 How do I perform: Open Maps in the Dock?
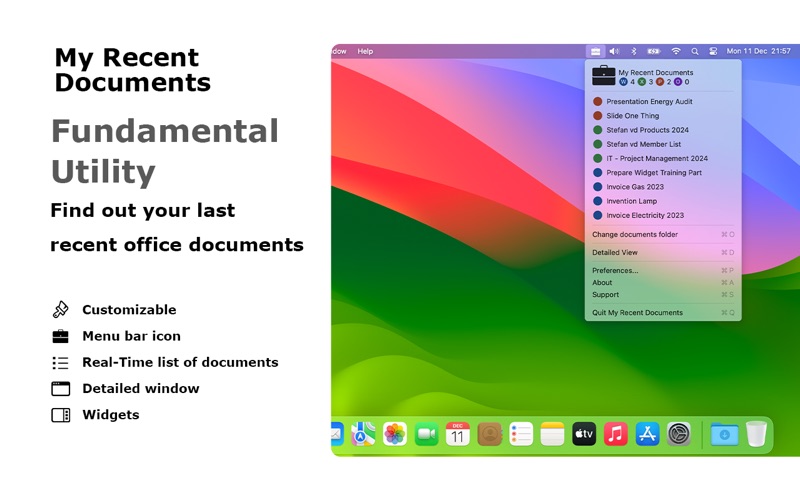pos(363,434)
